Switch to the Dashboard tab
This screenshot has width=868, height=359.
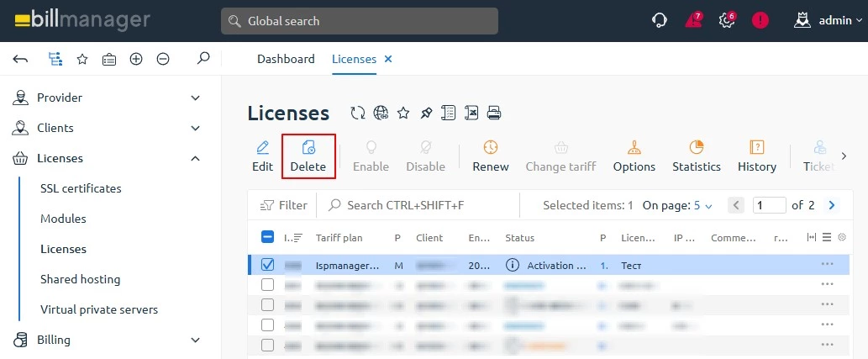286,59
